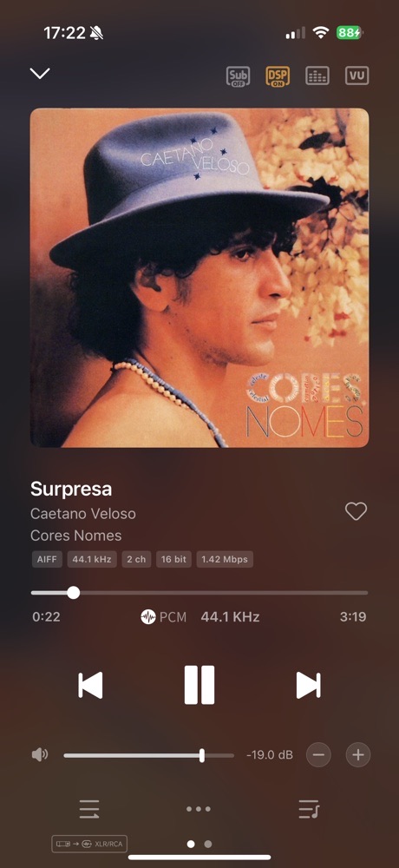Skip to the previous track
The height and width of the screenshot is (868, 399).
pos(90,686)
